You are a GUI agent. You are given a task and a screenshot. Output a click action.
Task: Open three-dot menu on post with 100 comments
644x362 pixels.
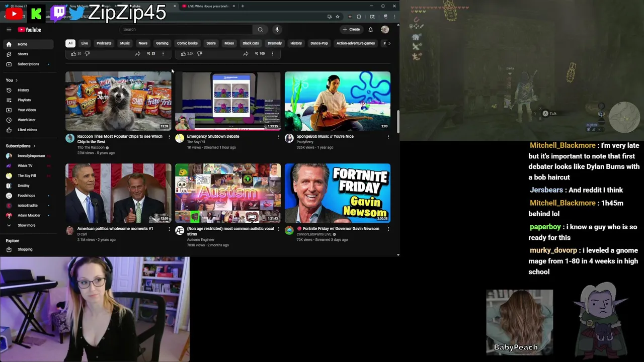(x=273, y=53)
